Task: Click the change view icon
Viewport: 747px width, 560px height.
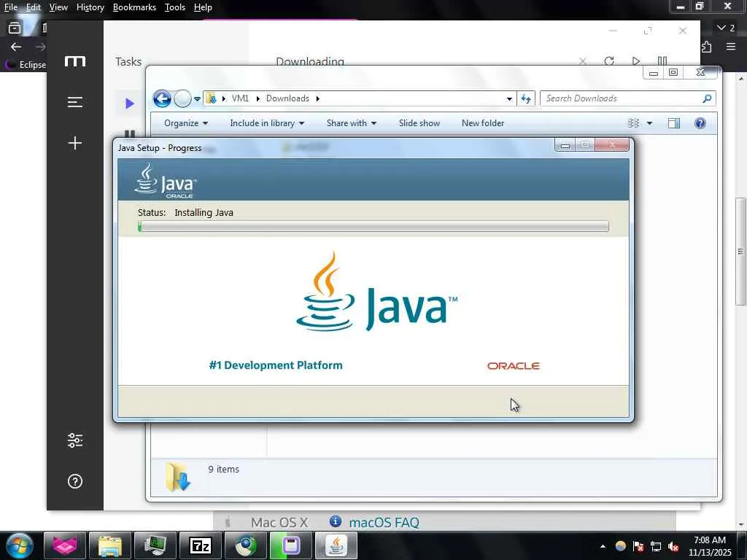Action: (634, 123)
